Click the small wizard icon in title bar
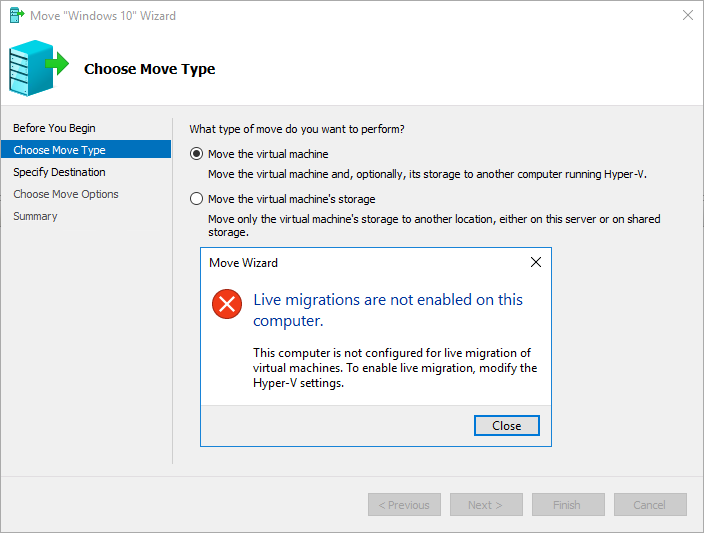Viewport: 704px width, 533px height. pyautogui.click(x=17, y=15)
